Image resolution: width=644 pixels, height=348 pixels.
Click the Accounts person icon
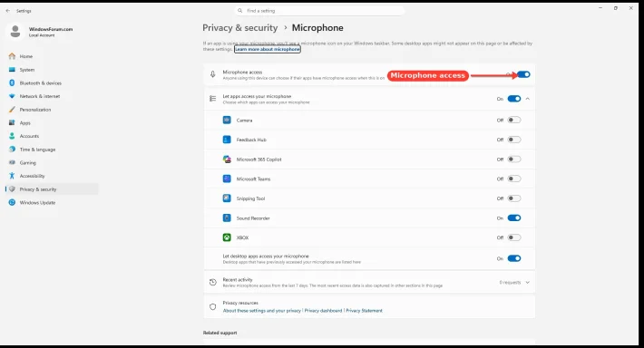pos(12,136)
